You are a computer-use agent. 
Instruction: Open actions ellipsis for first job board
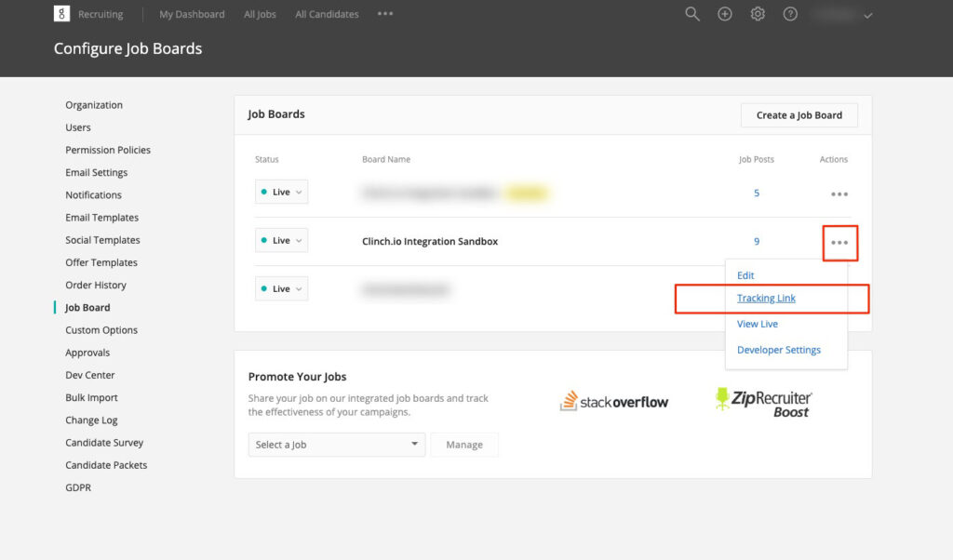[x=839, y=193]
